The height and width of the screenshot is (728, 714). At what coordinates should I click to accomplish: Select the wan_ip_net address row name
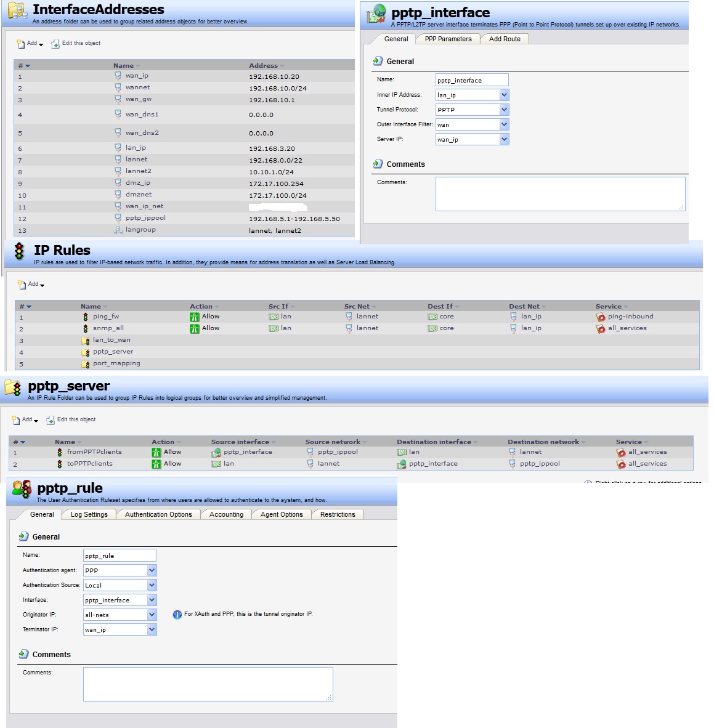(145, 206)
